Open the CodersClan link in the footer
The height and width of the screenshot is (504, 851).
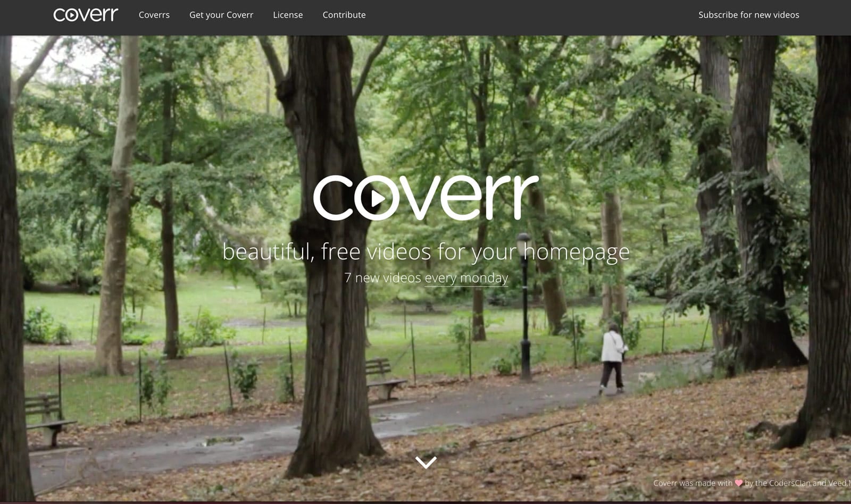[789, 483]
